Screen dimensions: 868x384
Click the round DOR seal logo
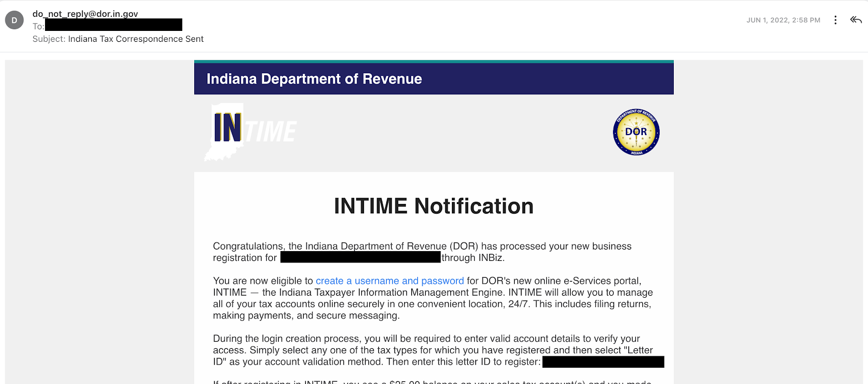click(636, 132)
